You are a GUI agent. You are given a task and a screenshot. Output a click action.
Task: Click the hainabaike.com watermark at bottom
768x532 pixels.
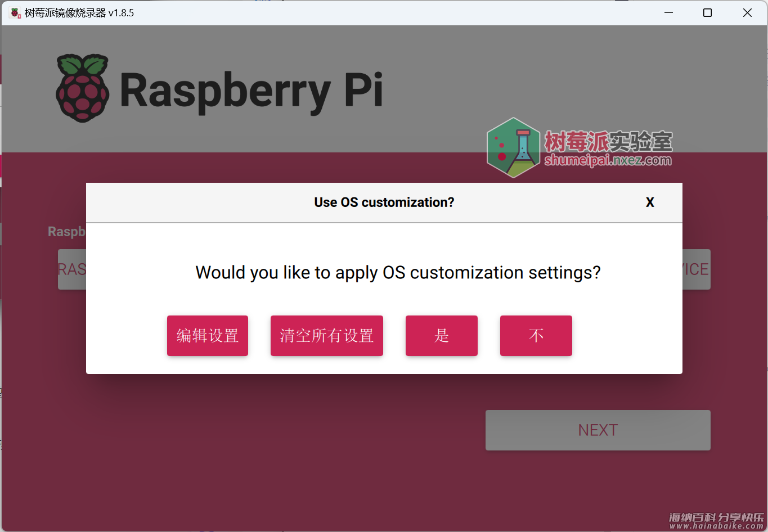click(716, 521)
